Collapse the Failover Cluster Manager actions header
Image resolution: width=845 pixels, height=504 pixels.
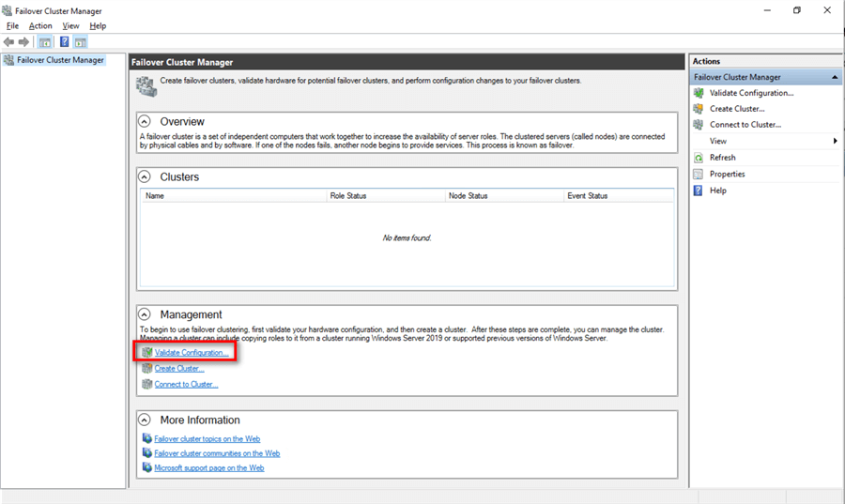[x=835, y=77]
